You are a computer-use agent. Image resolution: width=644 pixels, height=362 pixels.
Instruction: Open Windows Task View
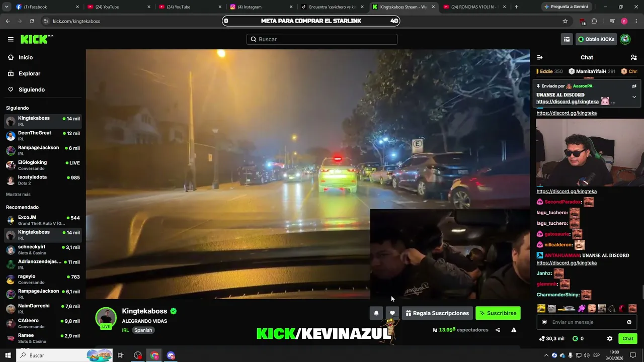click(121, 355)
